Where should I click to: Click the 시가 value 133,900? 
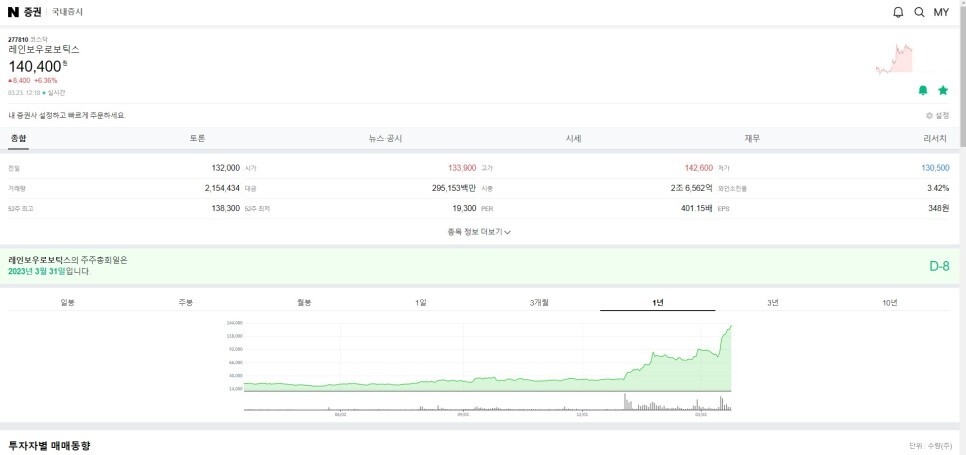pos(462,167)
